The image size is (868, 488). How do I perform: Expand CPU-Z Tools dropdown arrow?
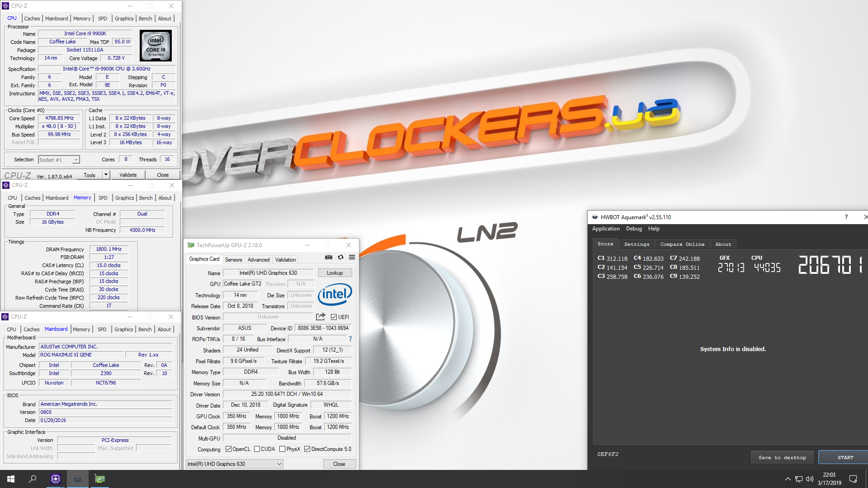pos(106,175)
